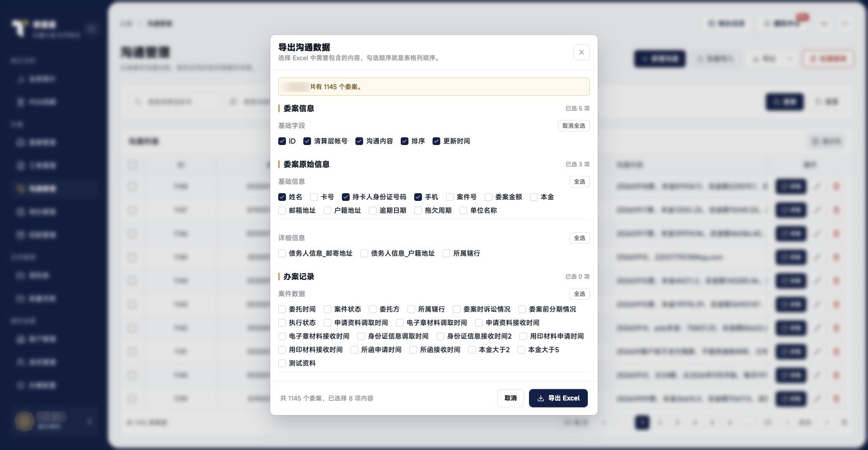Enable 申请资料调取时间 checkbox

[x=327, y=323]
